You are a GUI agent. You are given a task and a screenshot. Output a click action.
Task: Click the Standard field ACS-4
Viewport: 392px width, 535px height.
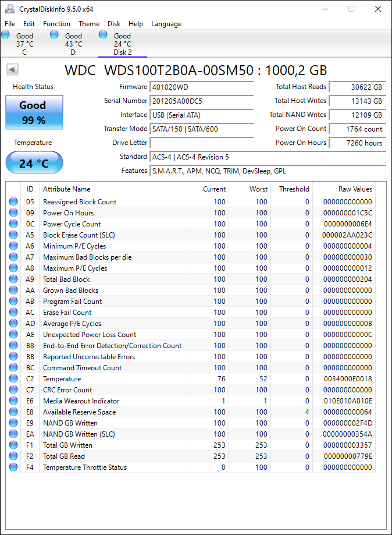(268, 157)
